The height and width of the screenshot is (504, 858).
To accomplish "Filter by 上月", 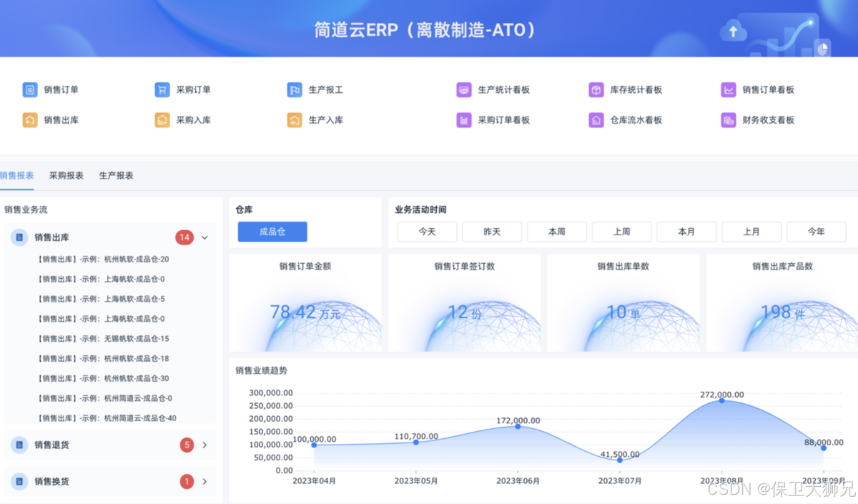I will (751, 232).
